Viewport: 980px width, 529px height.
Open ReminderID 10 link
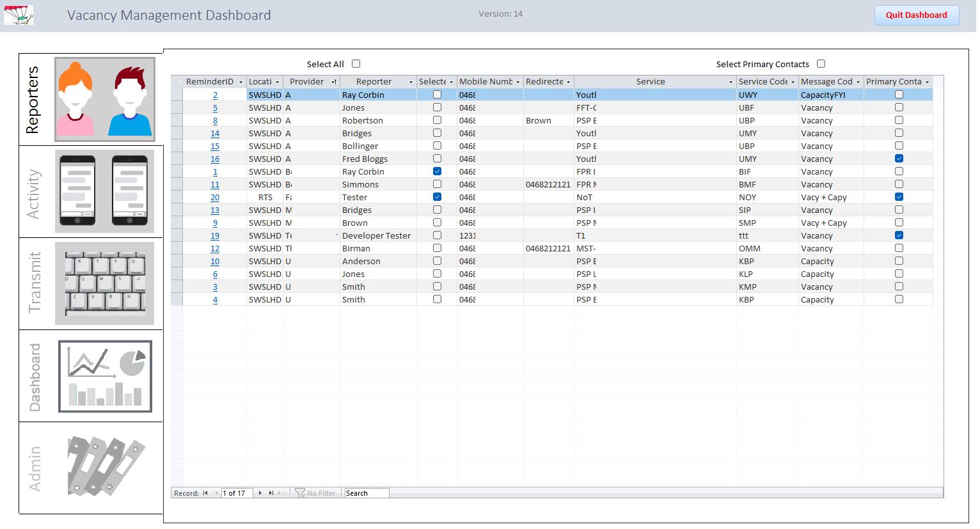(215, 261)
